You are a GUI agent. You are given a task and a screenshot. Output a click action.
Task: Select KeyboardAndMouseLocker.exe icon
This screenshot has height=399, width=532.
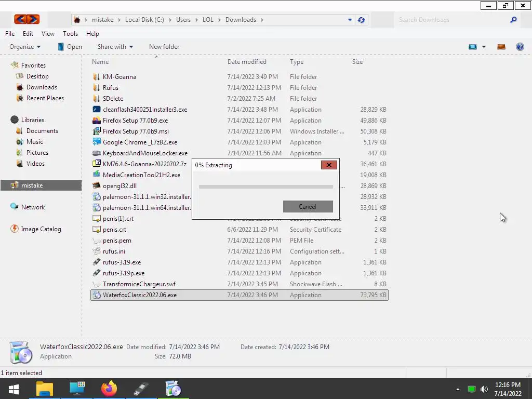[x=96, y=153]
